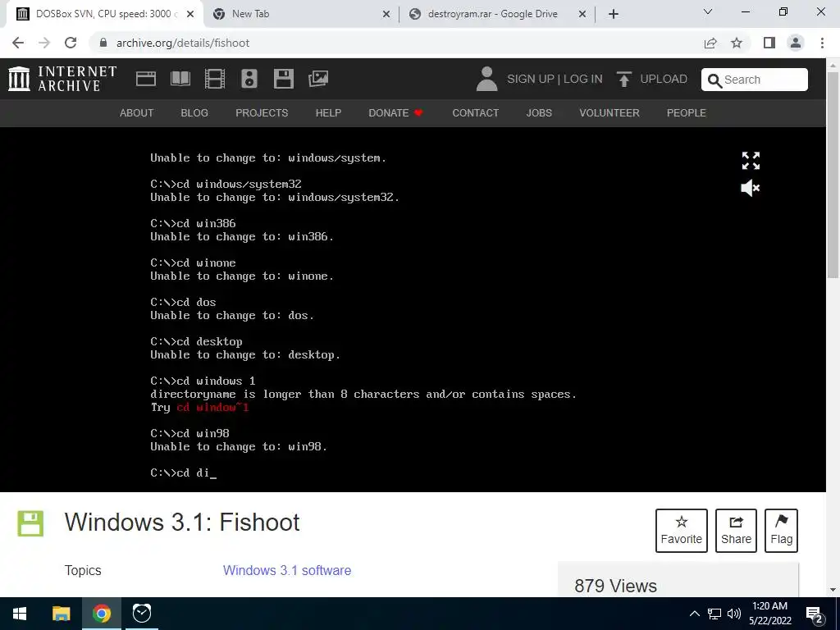Click the browser forward arrow
The width and height of the screenshot is (840, 630).
(44, 43)
